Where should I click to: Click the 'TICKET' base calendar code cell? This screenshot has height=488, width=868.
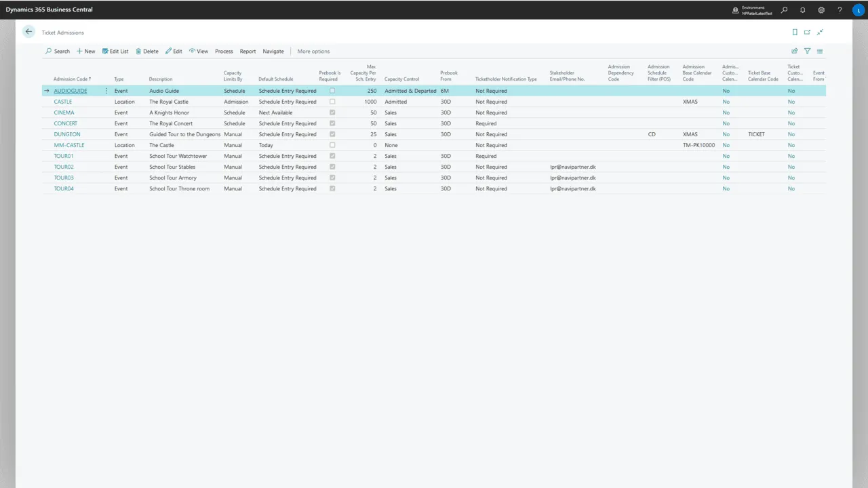[x=756, y=134]
